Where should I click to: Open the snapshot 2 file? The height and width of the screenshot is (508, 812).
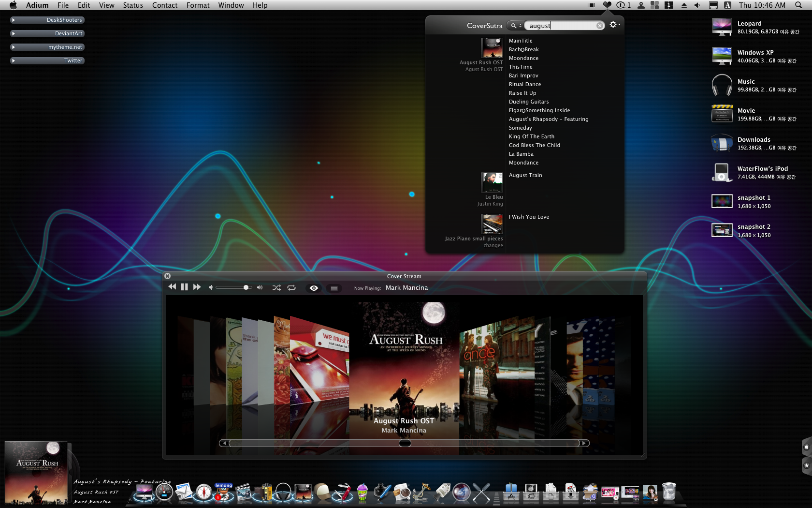tap(722, 230)
